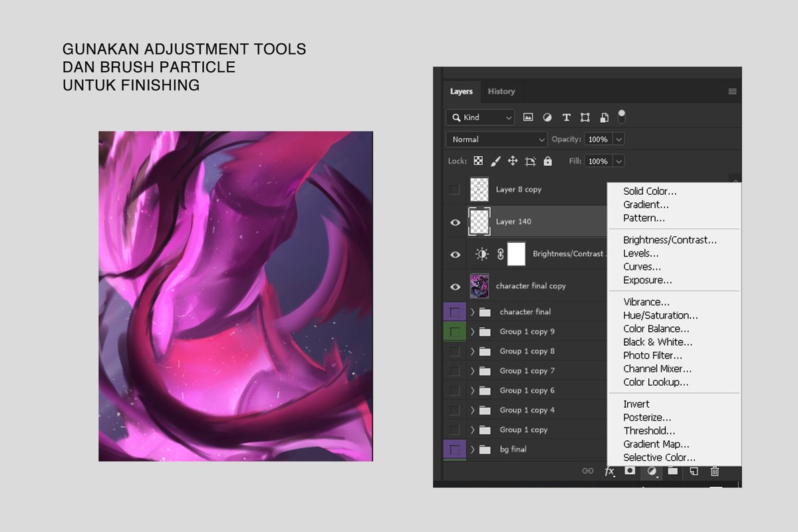
Task: Choose Photo Filter menu item
Action: pyautogui.click(x=653, y=356)
